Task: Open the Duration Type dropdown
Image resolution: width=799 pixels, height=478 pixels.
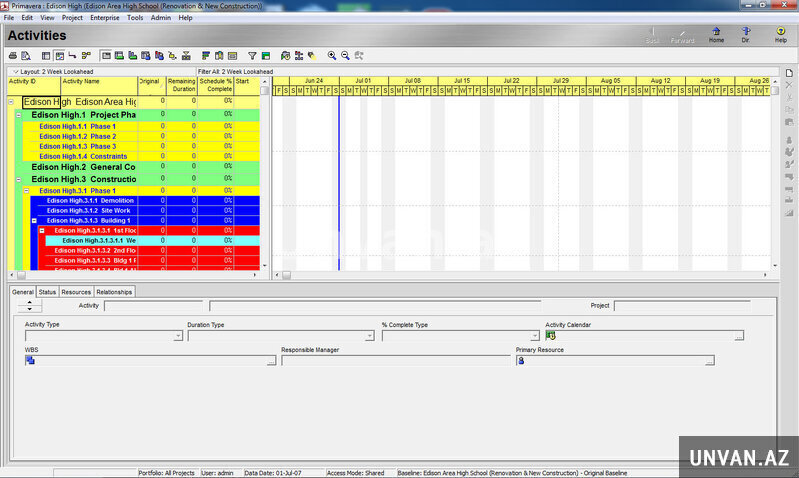Action: tap(370, 336)
